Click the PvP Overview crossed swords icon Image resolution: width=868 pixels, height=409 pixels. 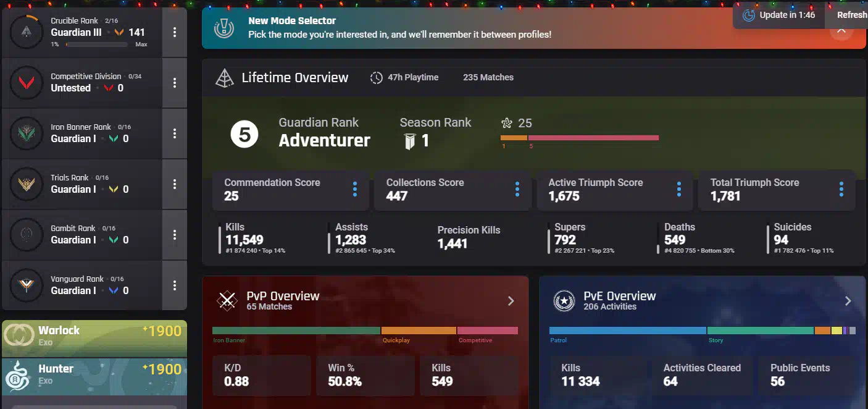click(x=227, y=301)
